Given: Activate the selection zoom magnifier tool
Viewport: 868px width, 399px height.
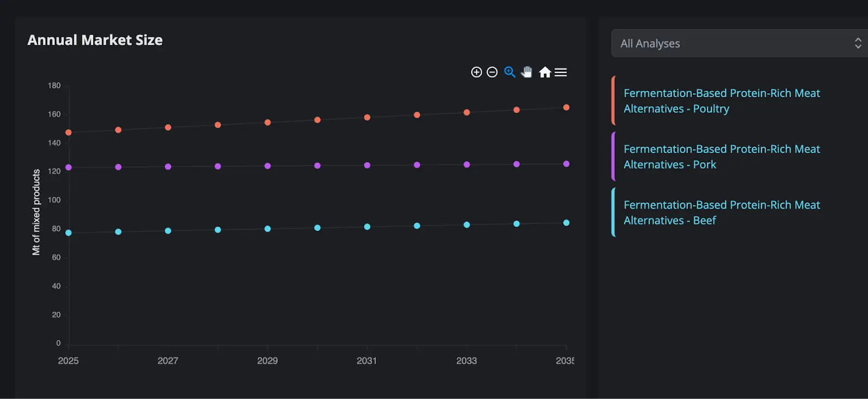Looking at the screenshot, I should pos(509,72).
